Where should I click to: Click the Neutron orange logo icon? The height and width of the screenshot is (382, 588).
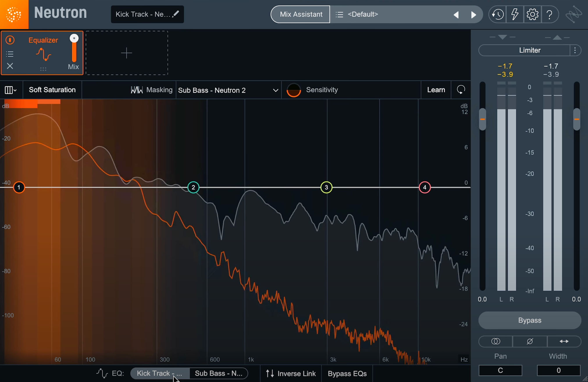(x=14, y=14)
